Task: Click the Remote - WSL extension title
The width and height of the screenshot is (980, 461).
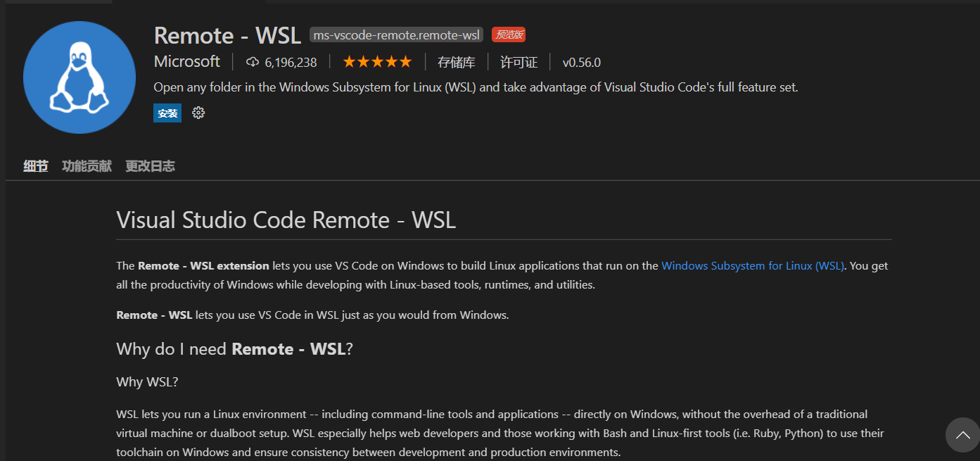Action: [227, 35]
